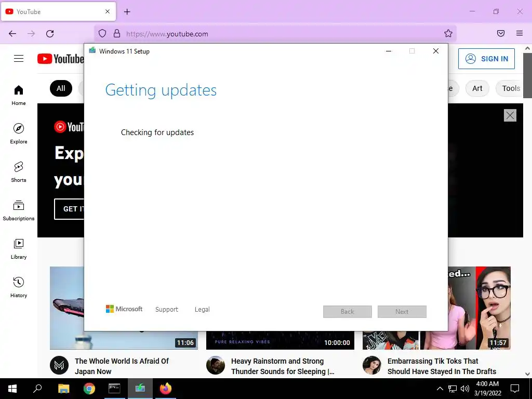Screen dimensions: 532x399
Task: Click the Firefox forward arrow
Action: pos(31,34)
